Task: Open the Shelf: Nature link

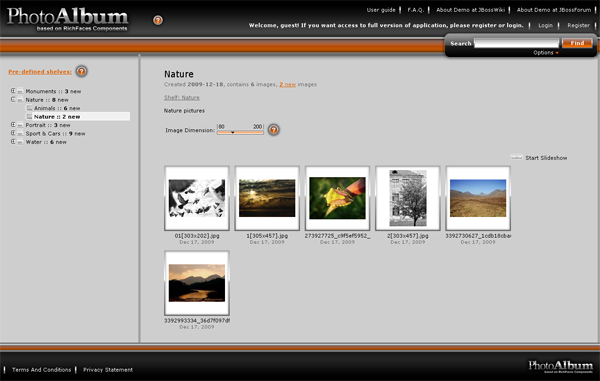Action: (182, 98)
